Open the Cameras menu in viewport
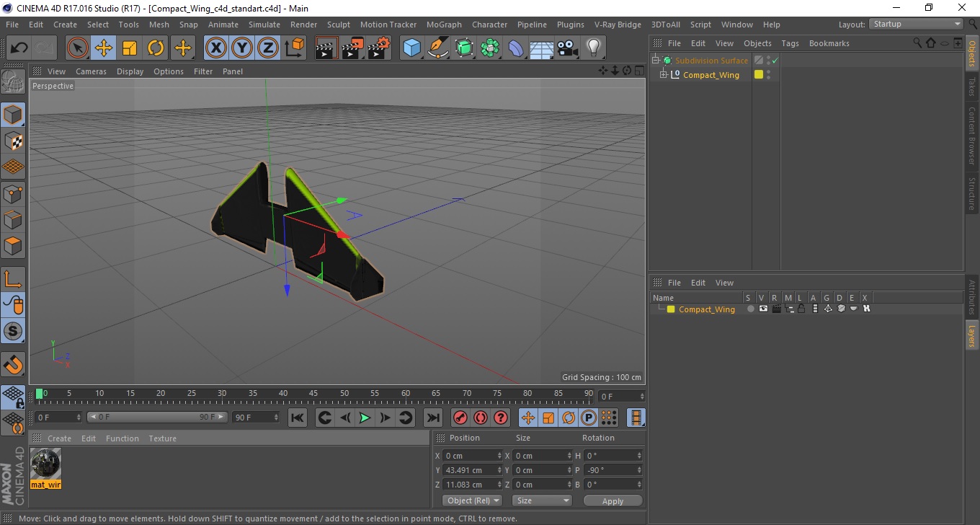Viewport: 980px width, 525px height. pos(91,71)
